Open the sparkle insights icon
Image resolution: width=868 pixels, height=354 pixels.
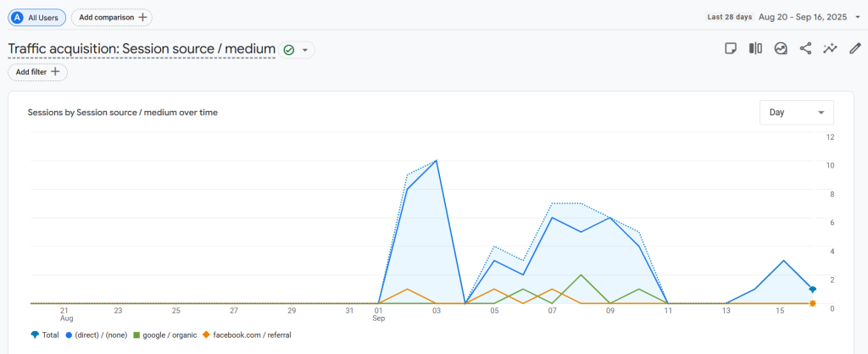click(830, 49)
